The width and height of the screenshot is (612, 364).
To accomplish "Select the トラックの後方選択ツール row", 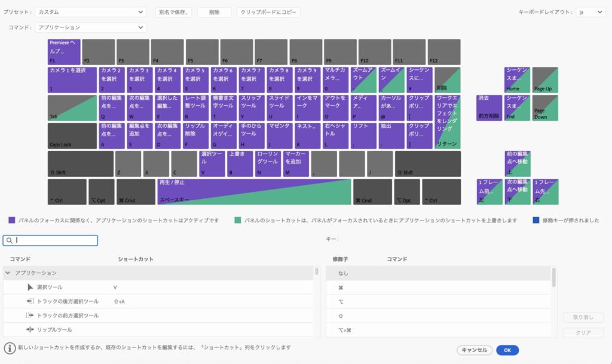I will coord(158,301).
